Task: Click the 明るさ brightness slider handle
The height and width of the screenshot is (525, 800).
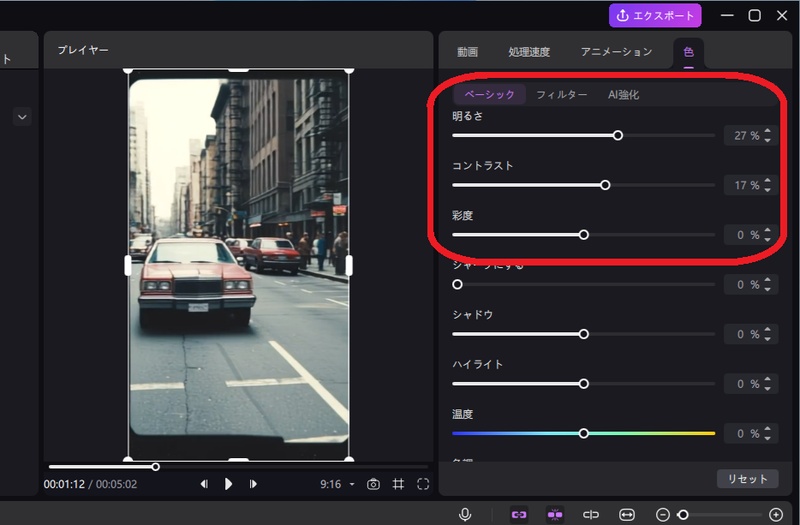Action: pyautogui.click(x=618, y=135)
